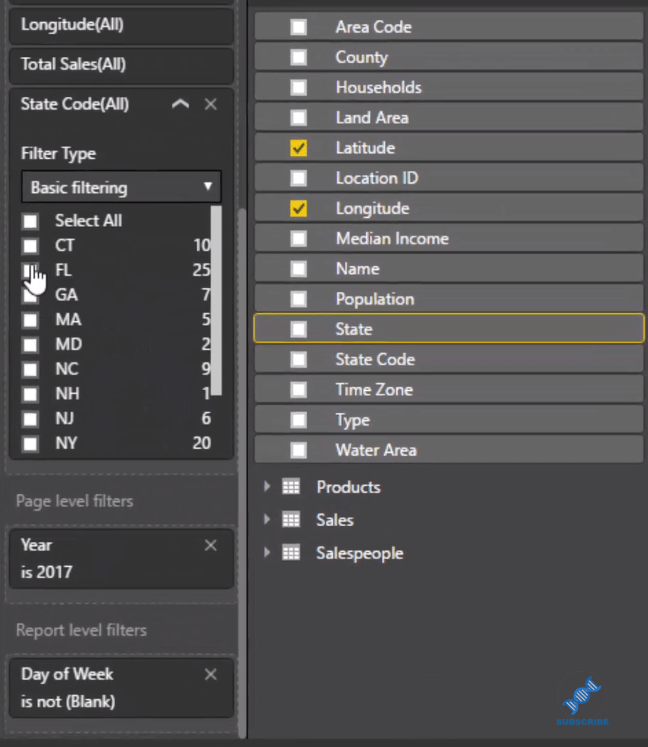Remove the State Code filter with its X

211,104
